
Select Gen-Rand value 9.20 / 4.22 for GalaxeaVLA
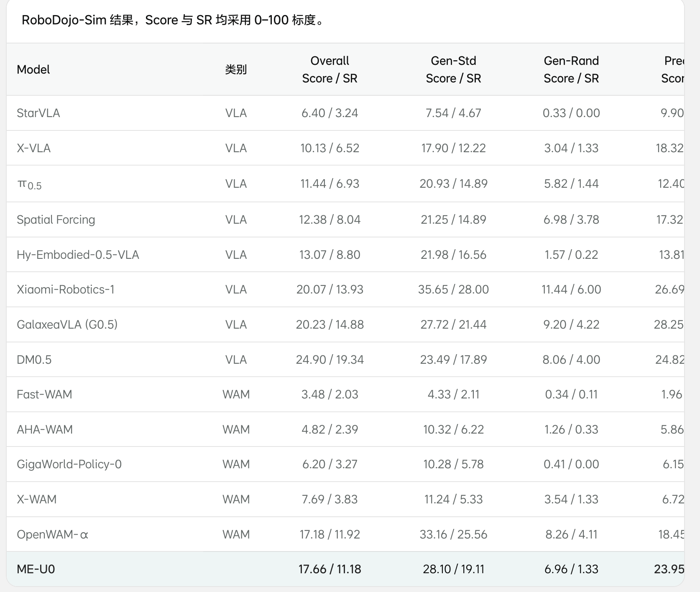[571, 324]
